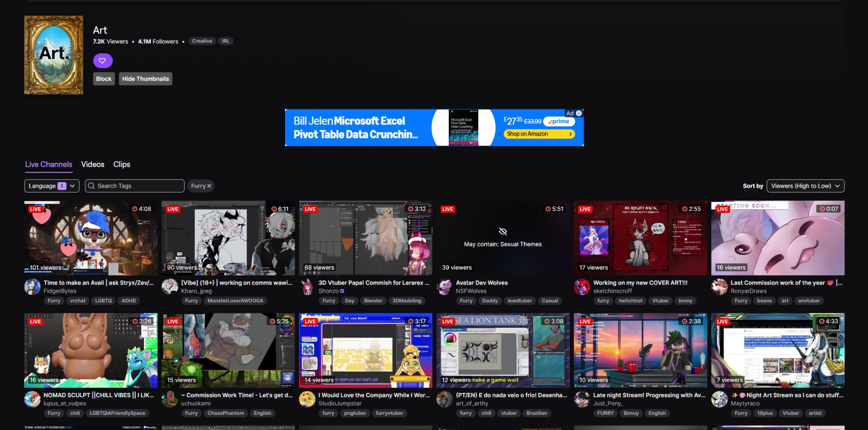Click the ad info icon
This screenshot has height=430, width=868.
(x=579, y=113)
